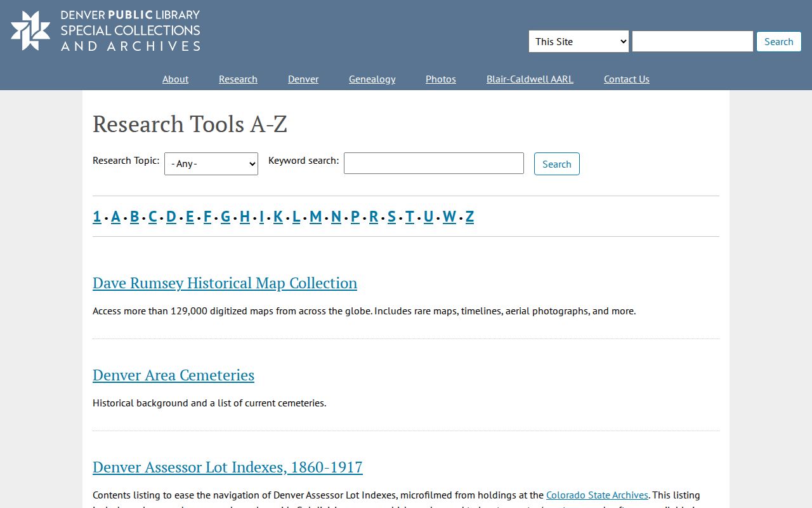Open Denver Assessor Lot Indexes, 1860-1917 link
The height and width of the screenshot is (508, 812).
(x=227, y=467)
